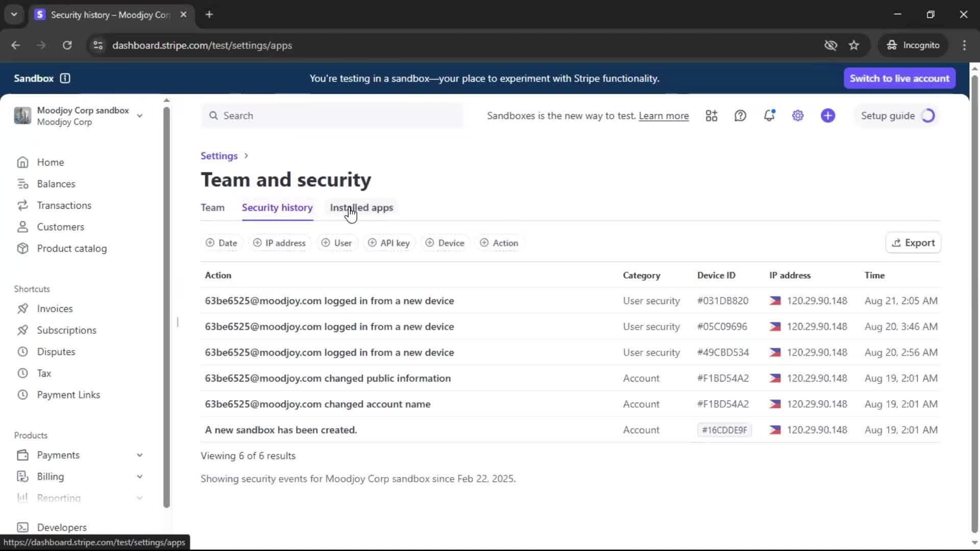This screenshot has width=980, height=551.
Task: Click the Learn more link
Action: click(664, 116)
